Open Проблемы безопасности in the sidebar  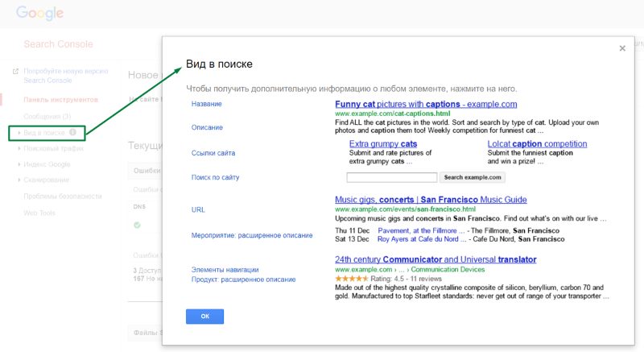[63, 197]
